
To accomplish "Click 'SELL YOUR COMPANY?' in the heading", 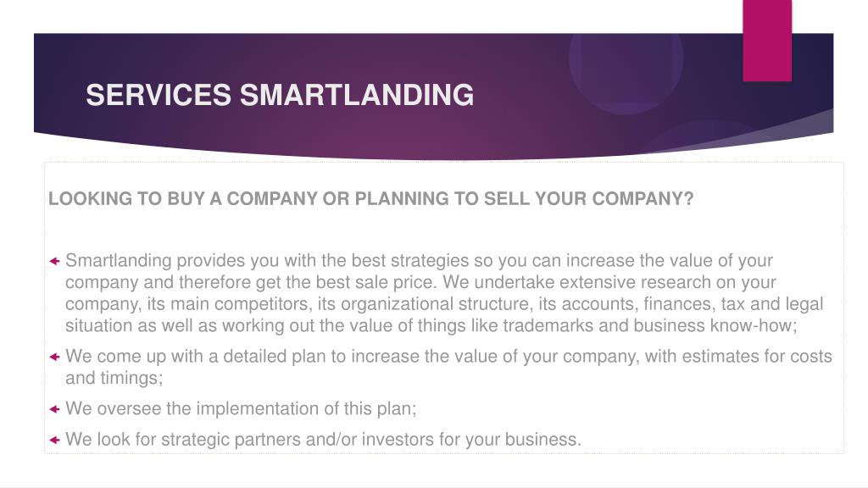I will 589,198.
